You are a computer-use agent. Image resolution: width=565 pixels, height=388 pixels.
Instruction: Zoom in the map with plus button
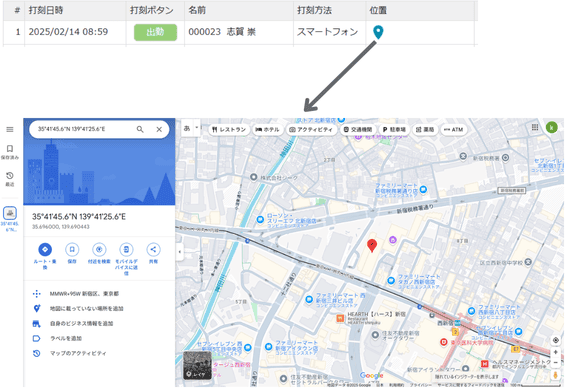tap(556, 352)
